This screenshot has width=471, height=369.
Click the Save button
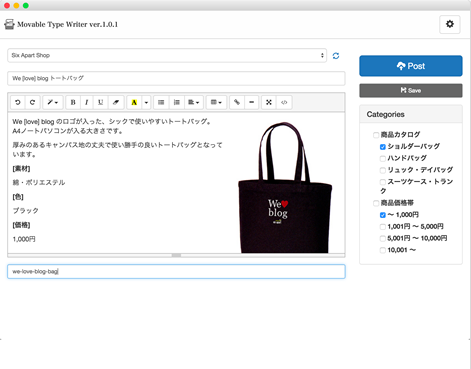(x=411, y=90)
